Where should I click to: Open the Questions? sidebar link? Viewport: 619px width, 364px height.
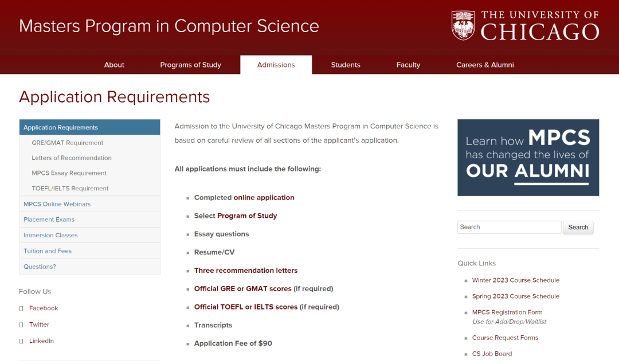pyautogui.click(x=40, y=267)
